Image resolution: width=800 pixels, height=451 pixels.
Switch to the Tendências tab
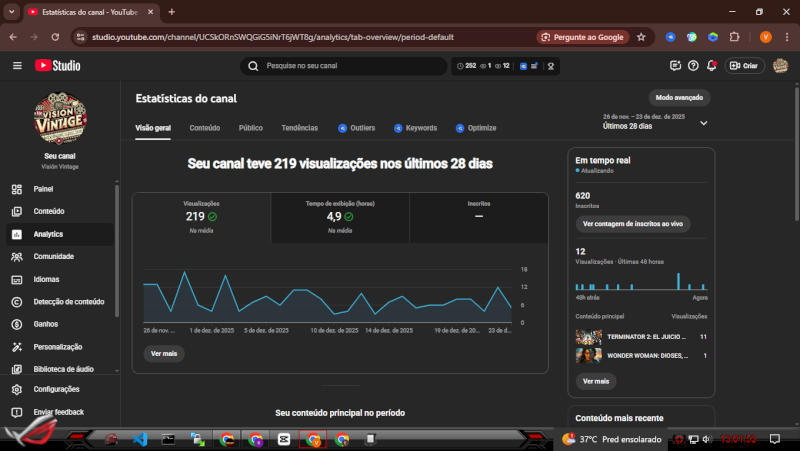pyautogui.click(x=300, y=128)
